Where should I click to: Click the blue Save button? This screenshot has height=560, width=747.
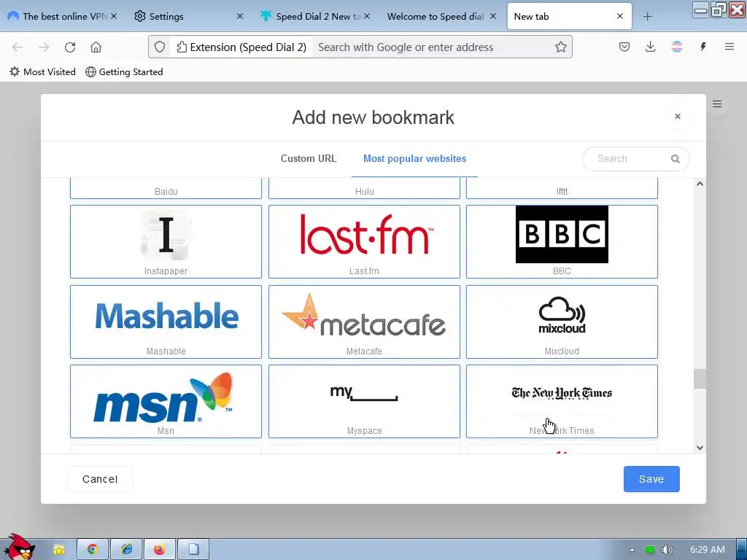[x=651, y=479]
